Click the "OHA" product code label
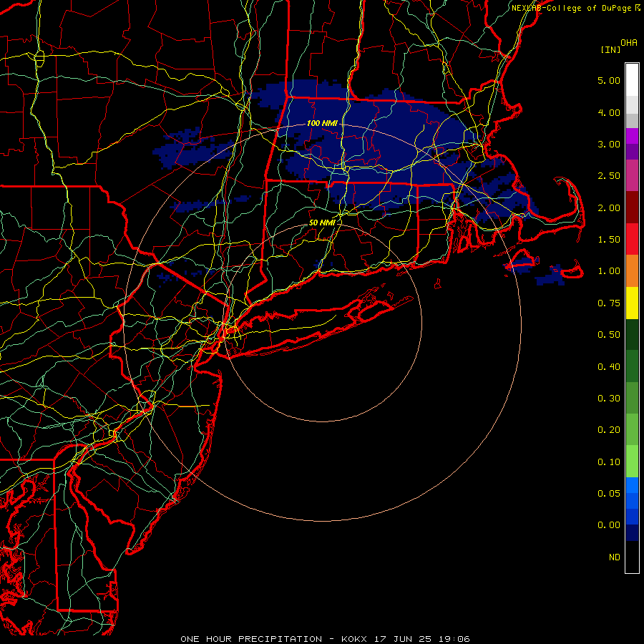 [x=629, y=43]
